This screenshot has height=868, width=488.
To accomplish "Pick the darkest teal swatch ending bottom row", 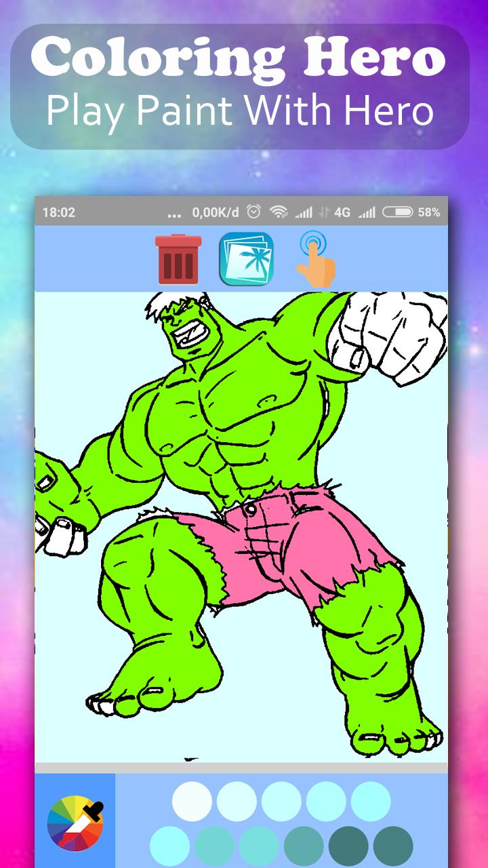I will coord(393,846).
